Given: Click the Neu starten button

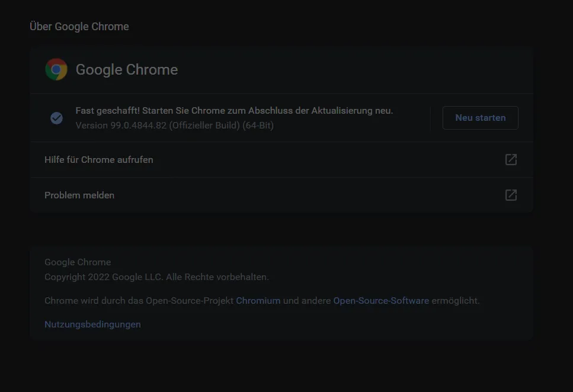Looking at the screenshot, I should 480,118.
